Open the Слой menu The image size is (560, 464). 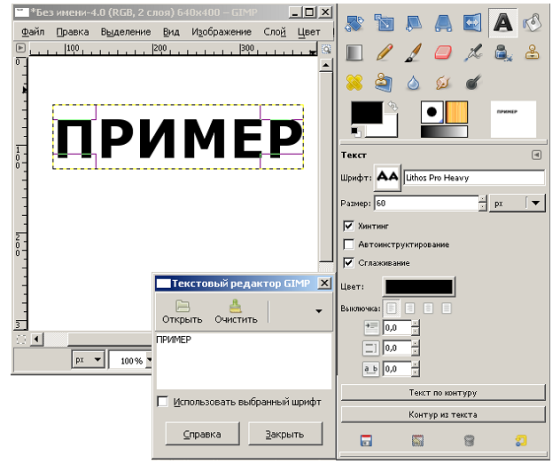[274, 32]
